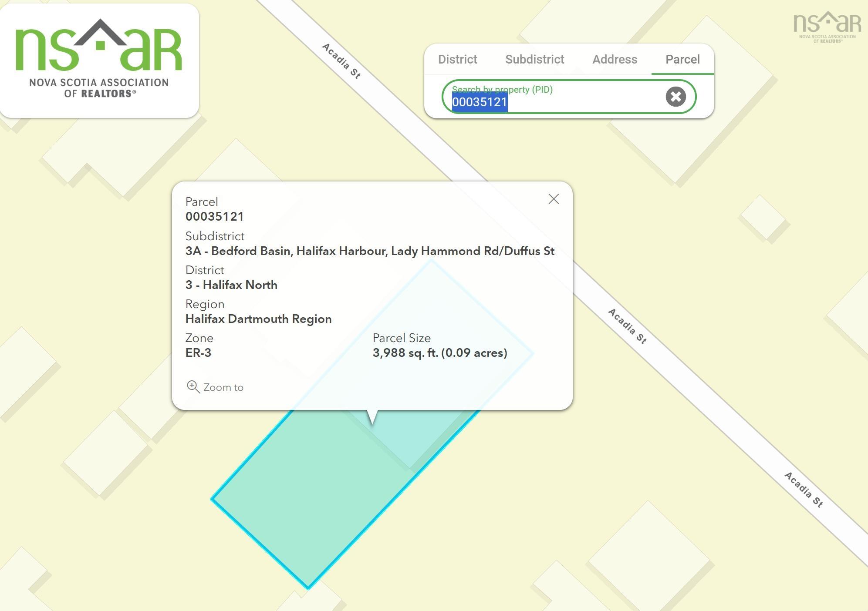
Task: Clear the PID search field
Action: 675,97
